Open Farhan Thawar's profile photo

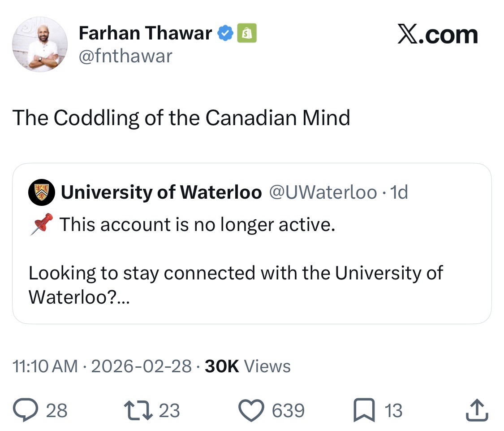pyautogui.click(x=39, y=44)
